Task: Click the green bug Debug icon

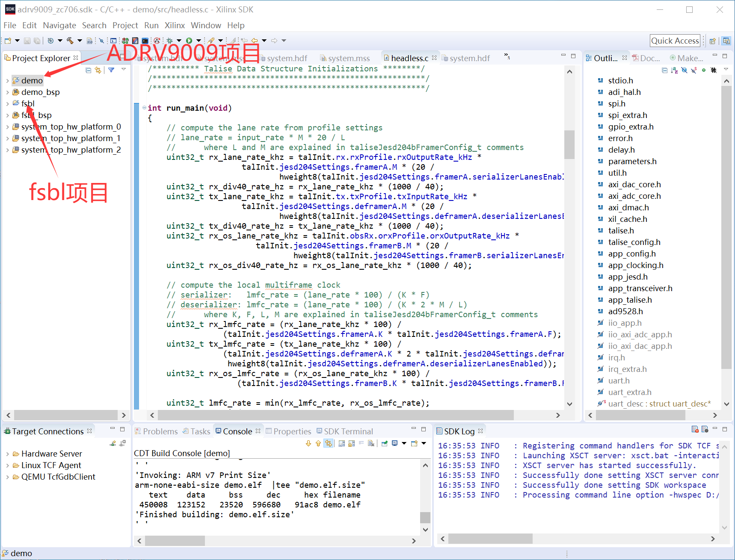Action: 170,41
